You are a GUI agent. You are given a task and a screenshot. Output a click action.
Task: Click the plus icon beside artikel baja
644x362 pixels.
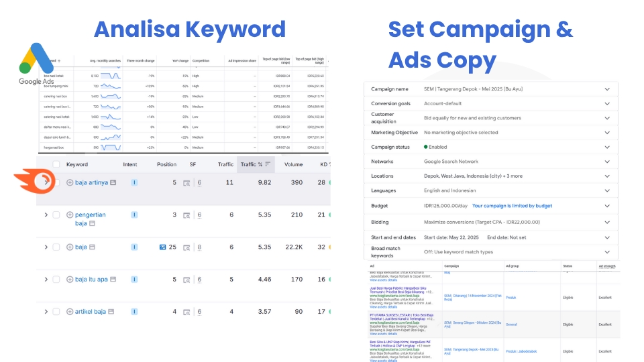[x=70, y=312]
